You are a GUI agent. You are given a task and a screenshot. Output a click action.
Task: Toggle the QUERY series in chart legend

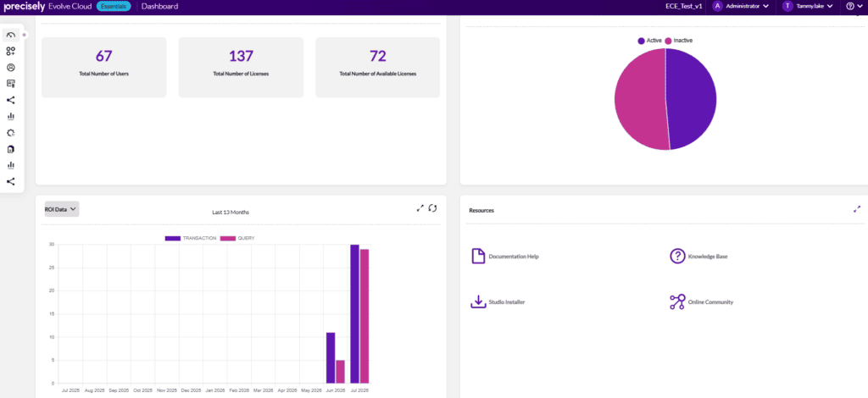pos(237,238)
